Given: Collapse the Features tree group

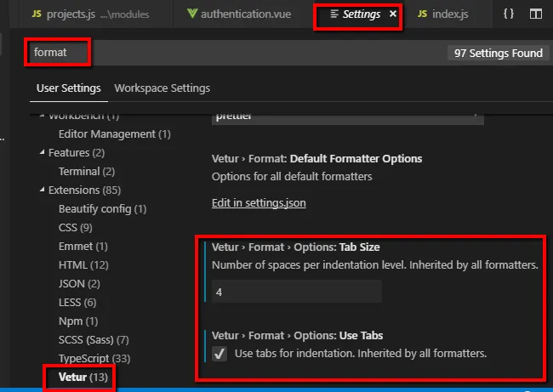Looking at the screenshot, I should [41, 153].
